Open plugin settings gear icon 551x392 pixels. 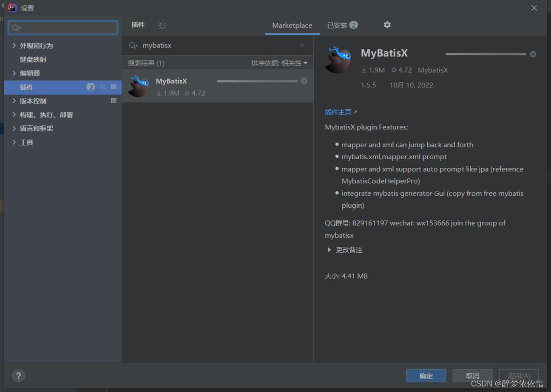pos(387,25)
